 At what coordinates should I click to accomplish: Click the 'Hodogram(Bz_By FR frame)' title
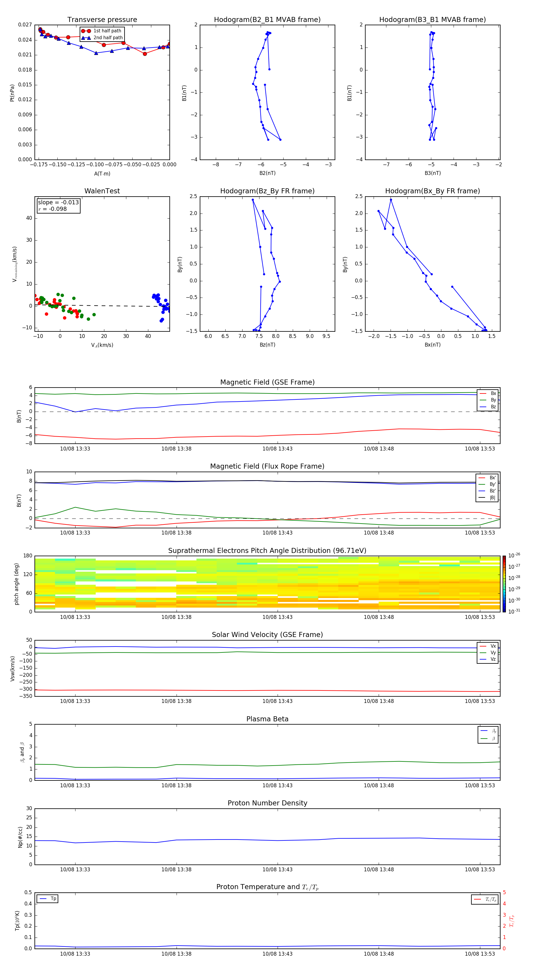coord(267,191)
